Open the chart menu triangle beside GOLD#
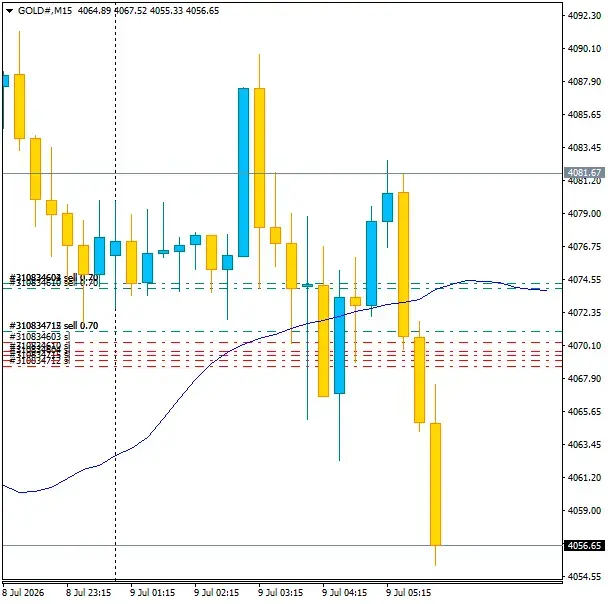This screenshot has width=608, height=604. pos(10,11)
